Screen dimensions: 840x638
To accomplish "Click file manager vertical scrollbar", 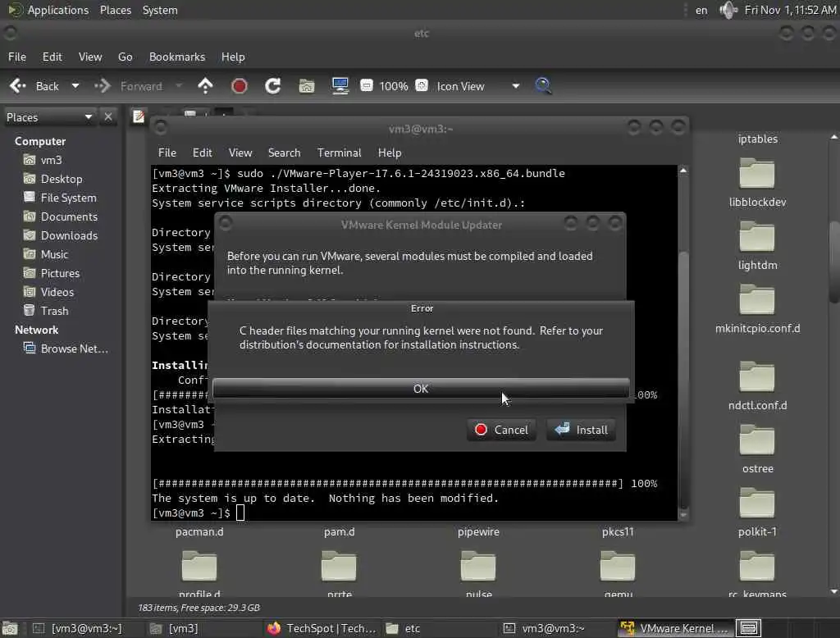I will (x=833, y=262).
